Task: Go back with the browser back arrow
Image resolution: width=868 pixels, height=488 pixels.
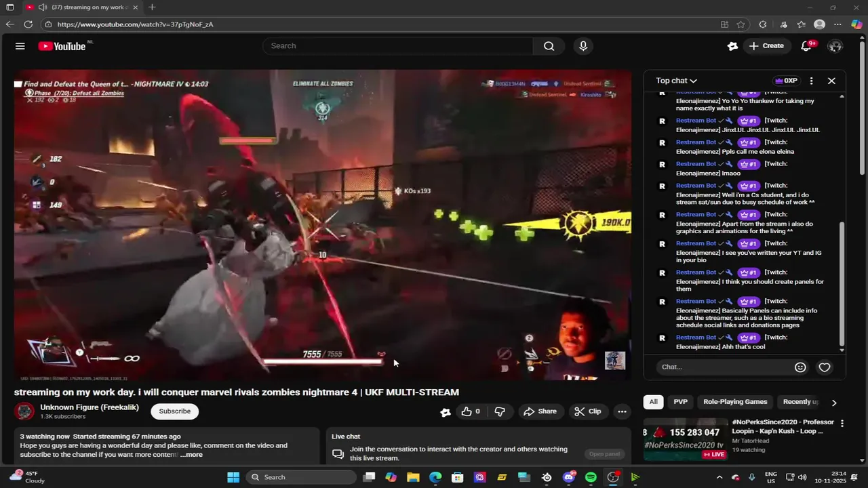Action: click(x=9, y=24)
